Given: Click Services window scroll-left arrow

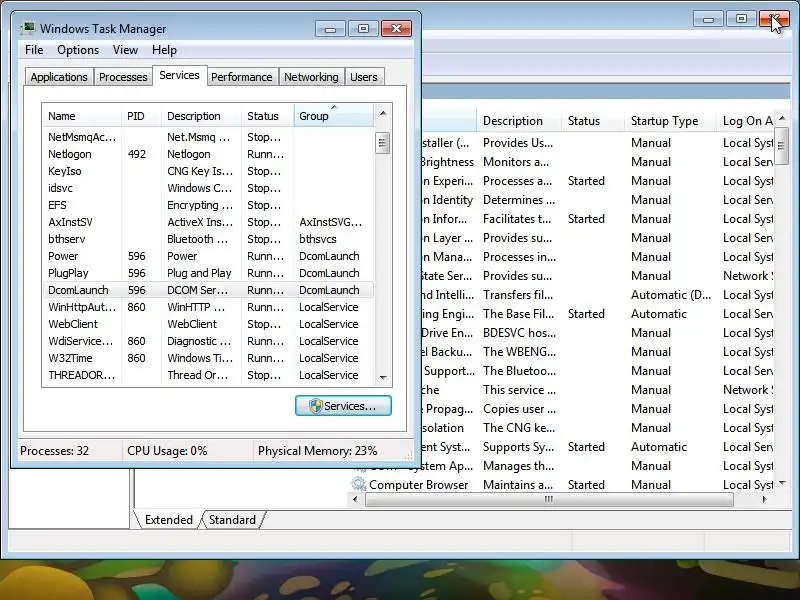Looking at the screenshot, I should click(356, 499).
